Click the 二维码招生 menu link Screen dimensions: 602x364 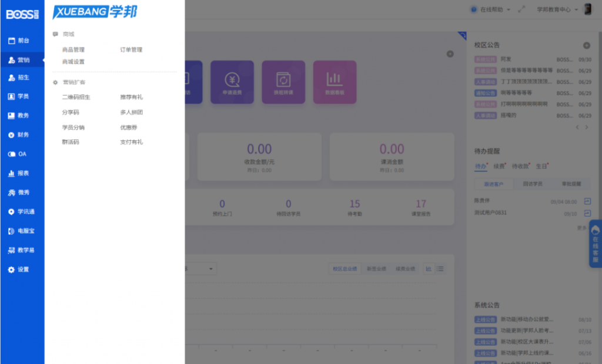click(76, 97)
